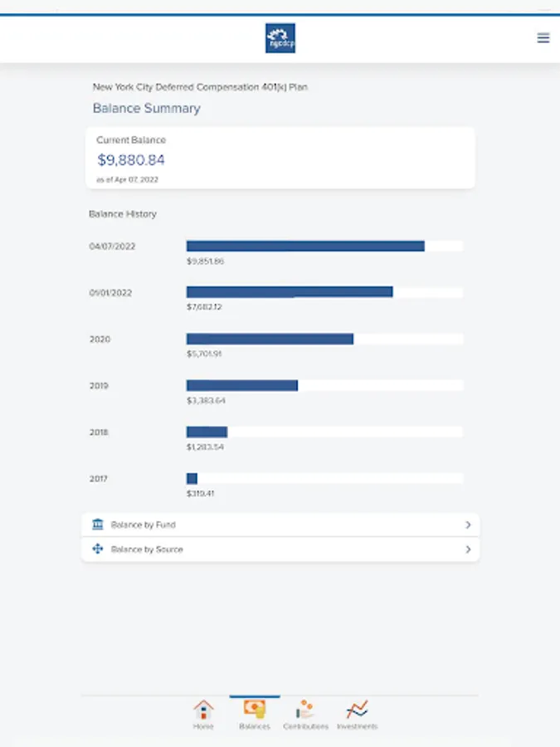Viewport: 560px width, 747px height.
Task: Open the hamburger menu
Action: coord(543,38)
